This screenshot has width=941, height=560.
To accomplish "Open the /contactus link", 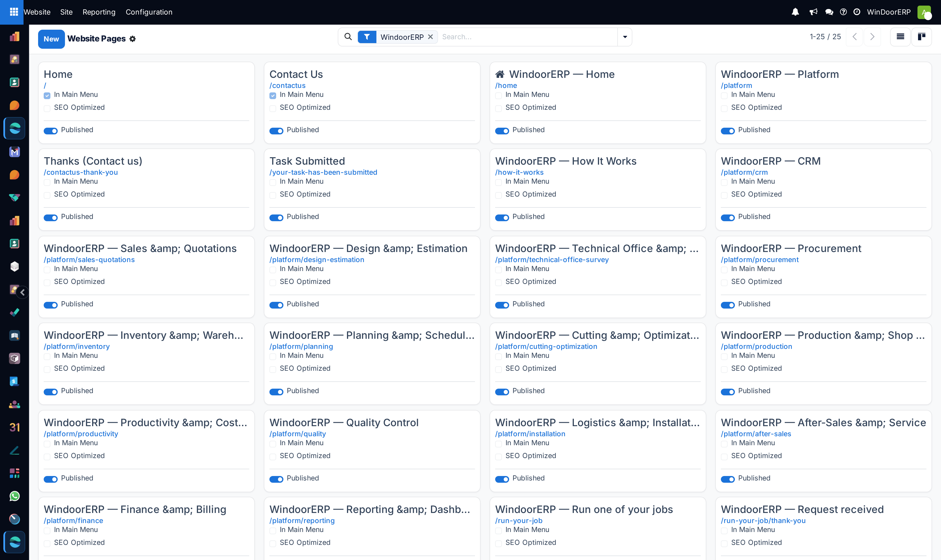I will click(x=288, y=85).
